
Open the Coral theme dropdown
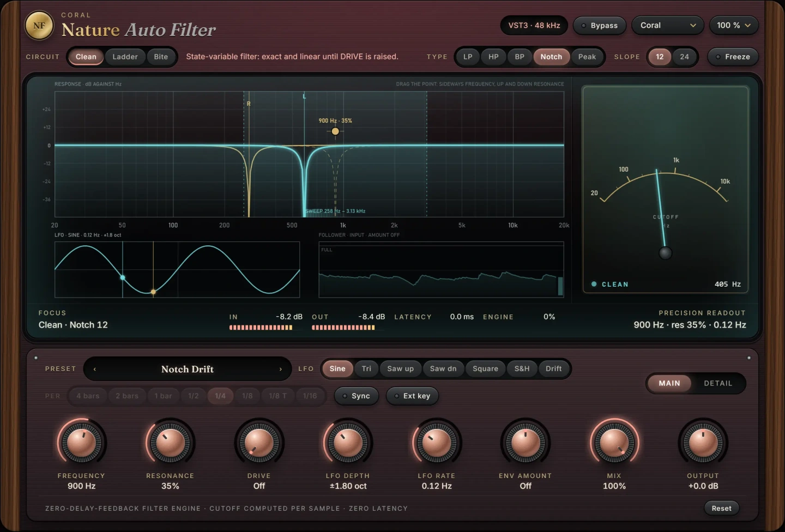(x=668, y=26)
